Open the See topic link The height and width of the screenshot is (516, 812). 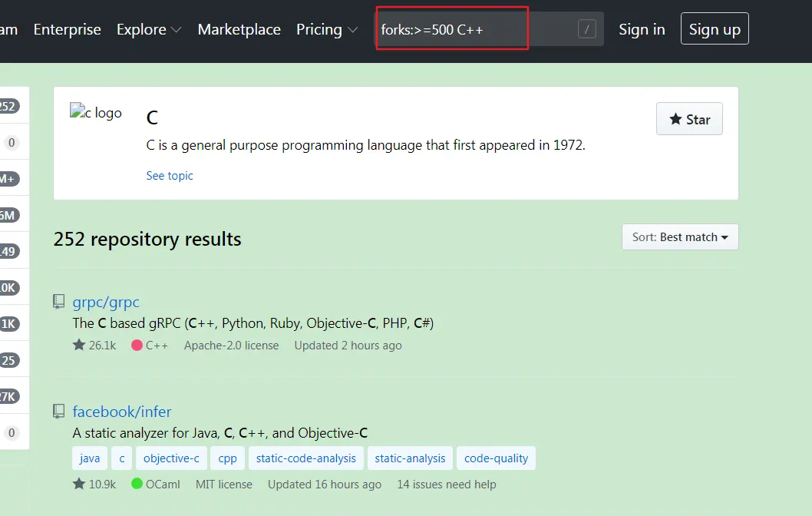170,176
